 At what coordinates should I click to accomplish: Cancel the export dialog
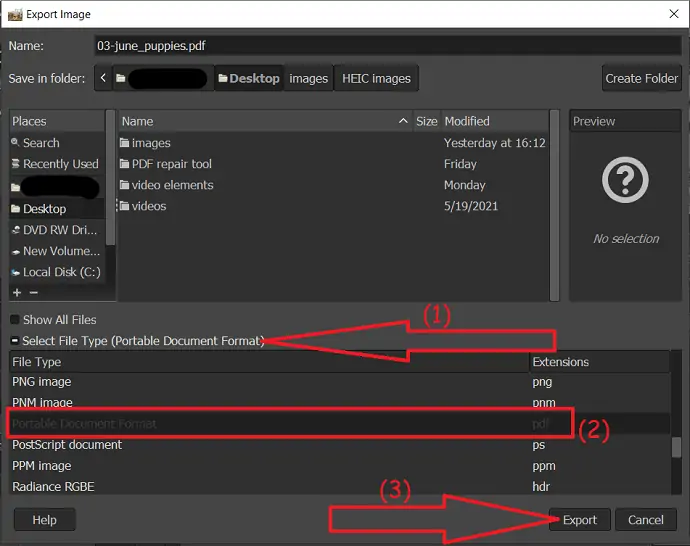(x=645, y=520)
